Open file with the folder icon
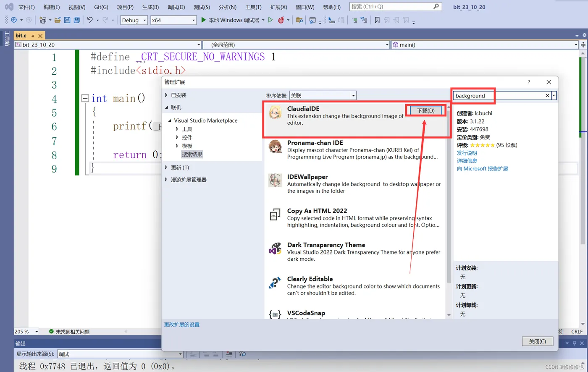The image size is (588, 372). 58,20
